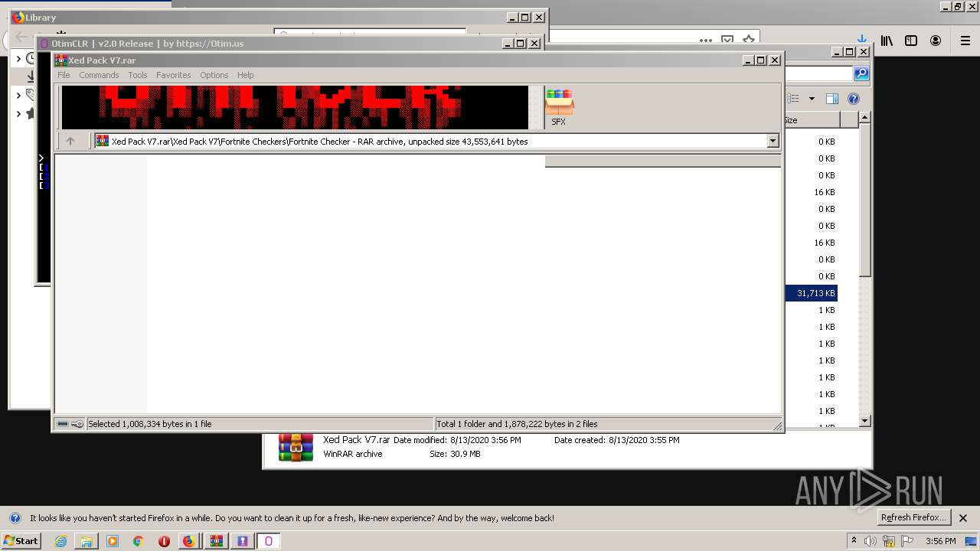Toggle Firefox sidebar icon
980x551 pixels.
(x=911, y=41)
